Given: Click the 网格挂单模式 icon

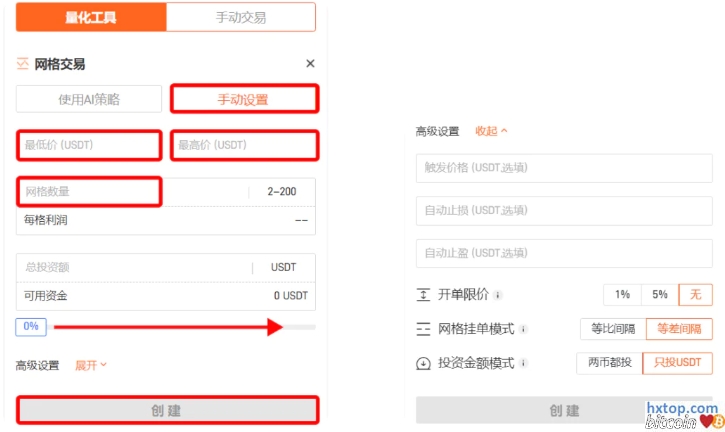Looking at the screenshot, I should 423,329.
